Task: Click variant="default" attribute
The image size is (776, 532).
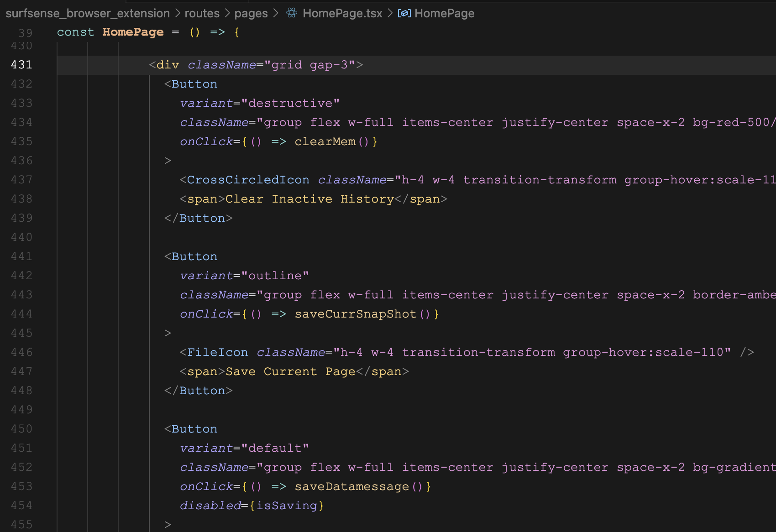Action: (x=244, y=448)
